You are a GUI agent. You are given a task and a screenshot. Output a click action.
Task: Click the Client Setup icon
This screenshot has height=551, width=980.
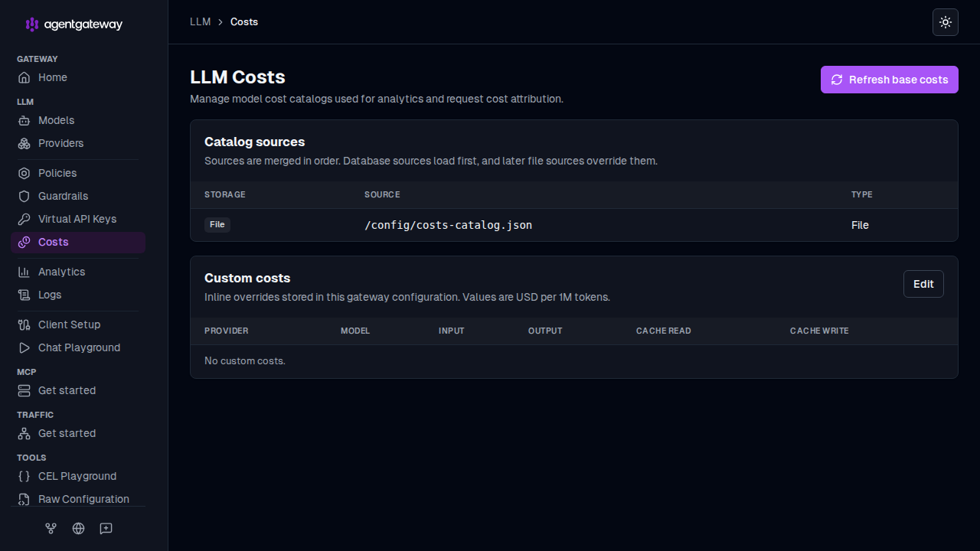point(24,324)
